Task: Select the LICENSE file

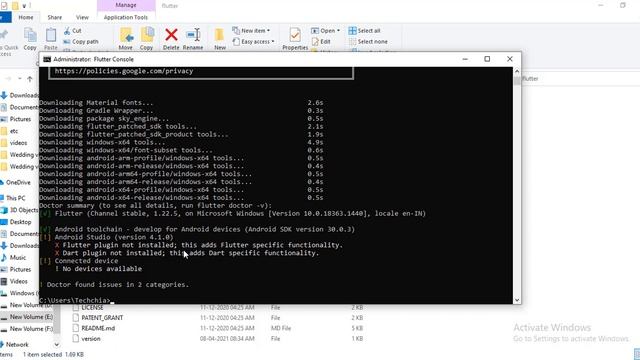Action: [x=92, y=307]
